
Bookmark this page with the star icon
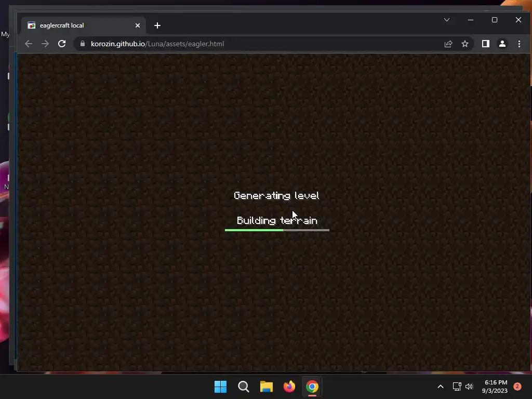pyautogui.click(x=465, y=44)
